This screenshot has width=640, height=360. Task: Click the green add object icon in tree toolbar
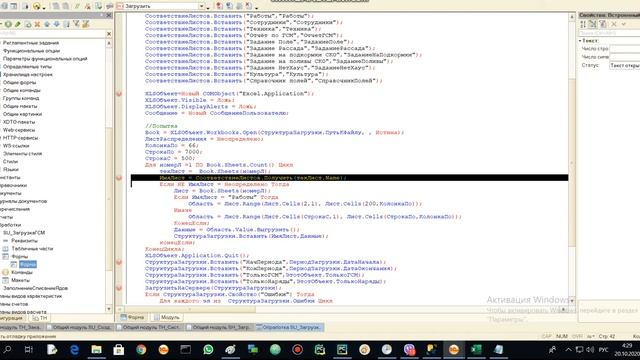tap(8, 24)
